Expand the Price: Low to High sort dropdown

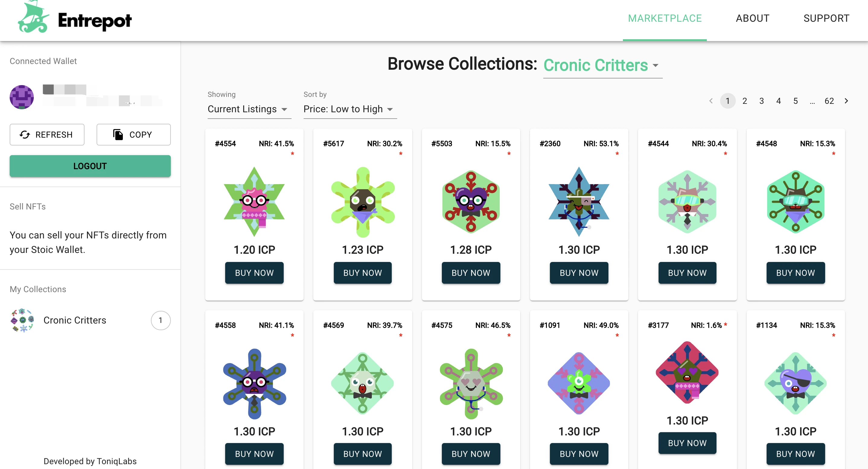tap(348, 109)
